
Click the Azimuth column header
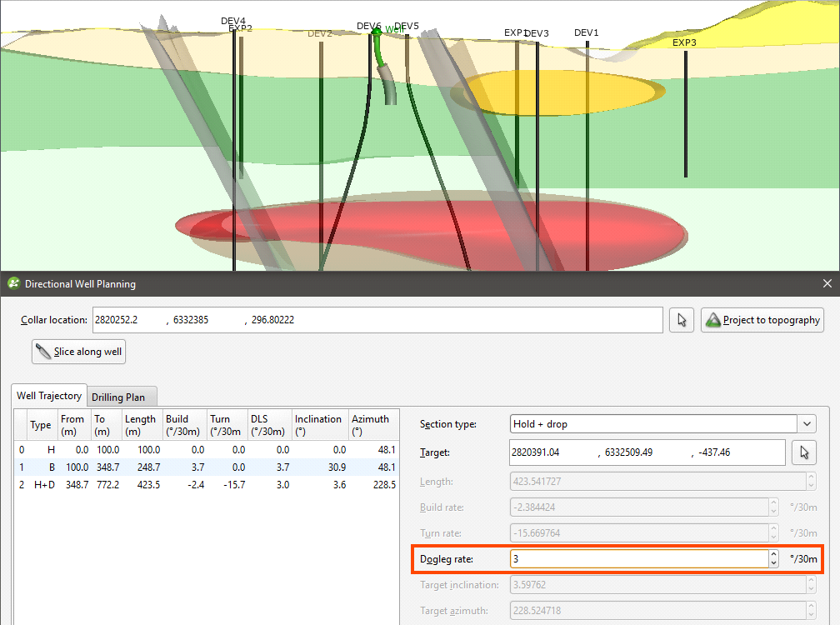(371, 425)
